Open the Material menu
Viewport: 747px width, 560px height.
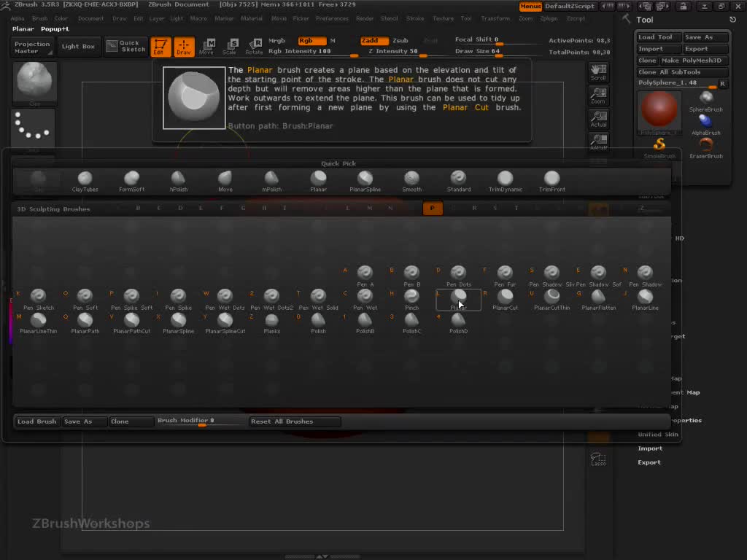point(252,18)
